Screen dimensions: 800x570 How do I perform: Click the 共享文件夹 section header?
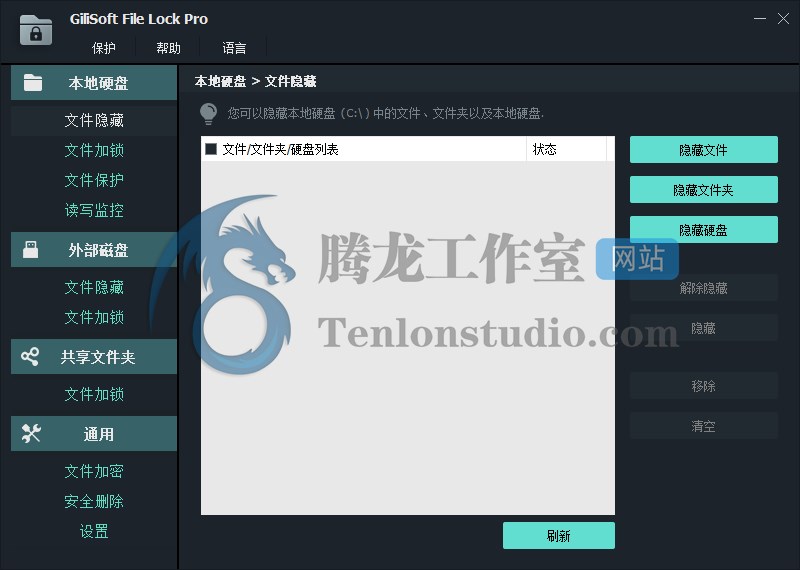(x=94, y=356)
